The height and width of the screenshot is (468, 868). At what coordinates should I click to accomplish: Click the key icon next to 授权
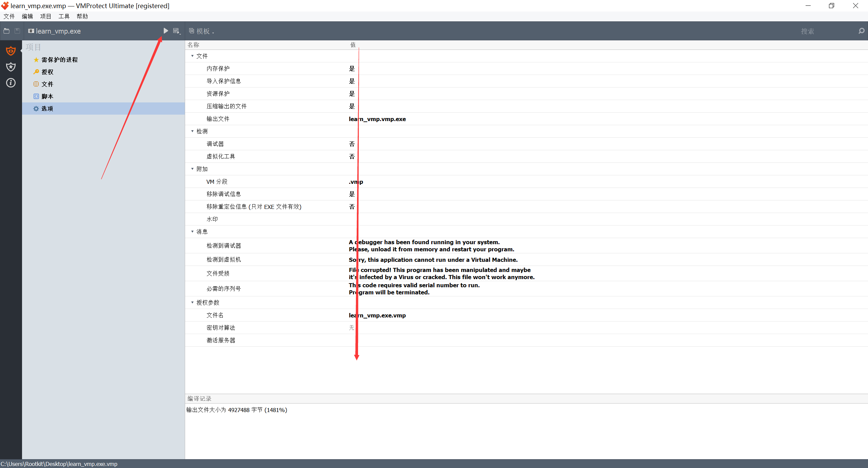(36, 72)
